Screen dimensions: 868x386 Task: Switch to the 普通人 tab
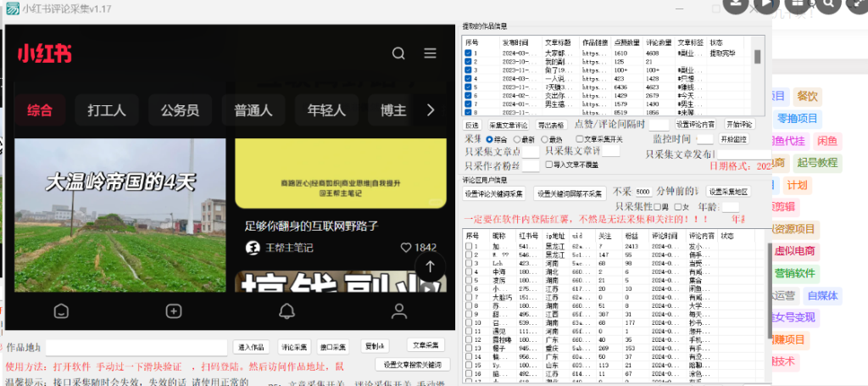(x=253, y=110)
